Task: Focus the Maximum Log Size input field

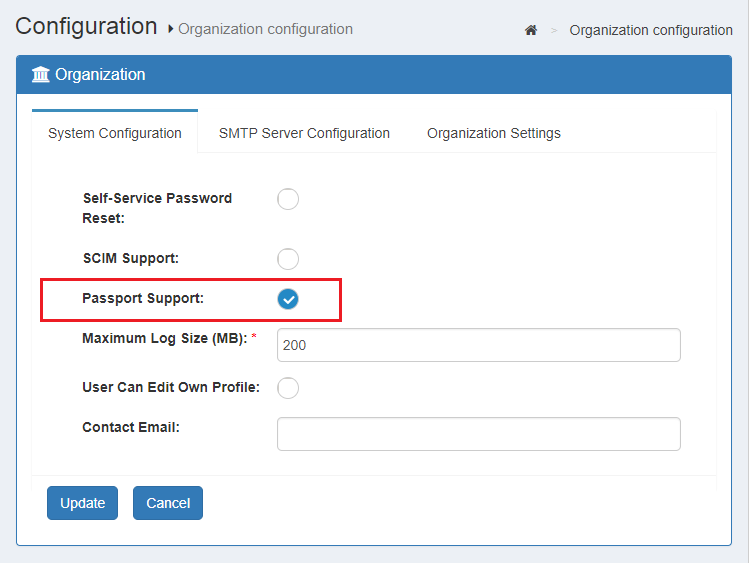Action: (x=478, y=345)
